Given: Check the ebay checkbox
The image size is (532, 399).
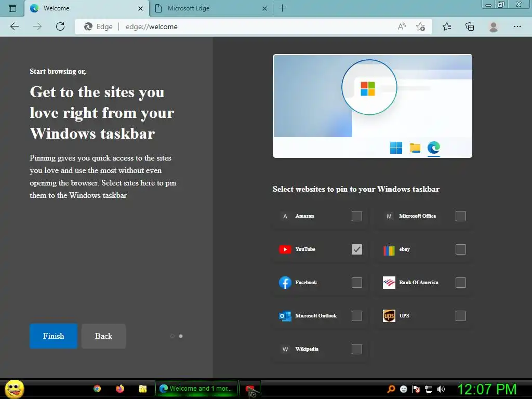Looking at the screenshot, I should [460, 249].
